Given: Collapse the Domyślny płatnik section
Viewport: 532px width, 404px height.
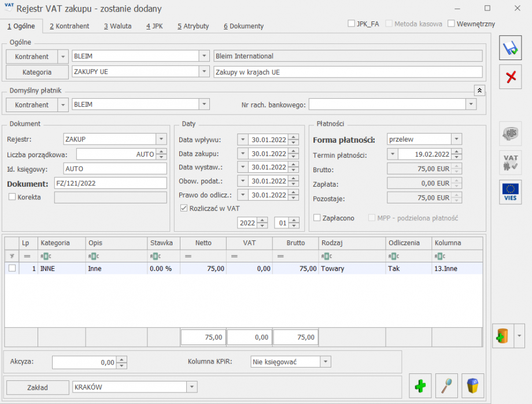Looking at the screenshot, I should tap(479, 91).
